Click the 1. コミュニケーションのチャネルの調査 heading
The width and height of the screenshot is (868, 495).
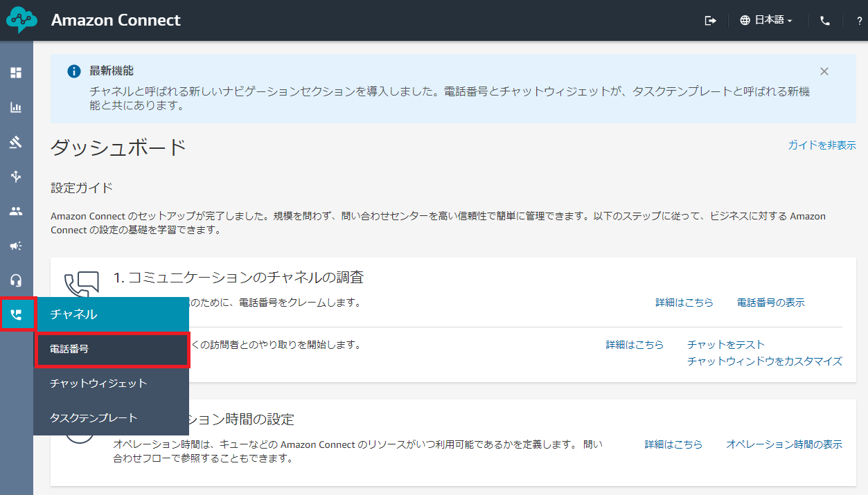pos(239,278)
